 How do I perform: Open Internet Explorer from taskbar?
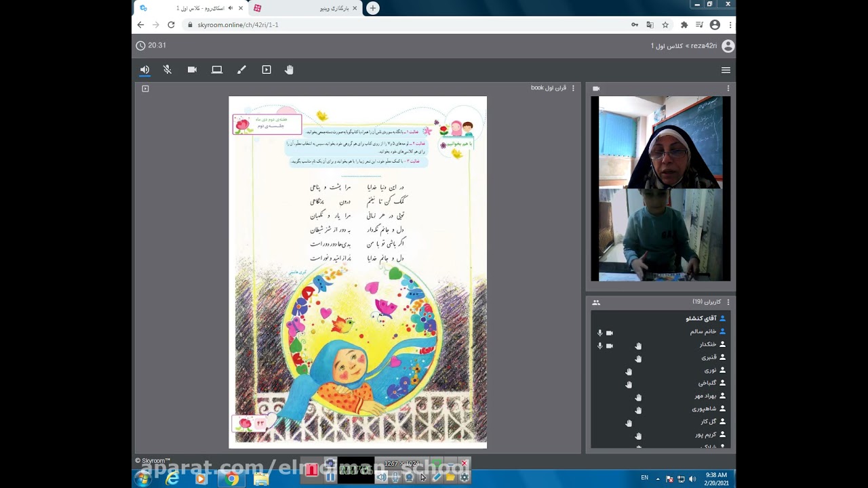point(172,479)
